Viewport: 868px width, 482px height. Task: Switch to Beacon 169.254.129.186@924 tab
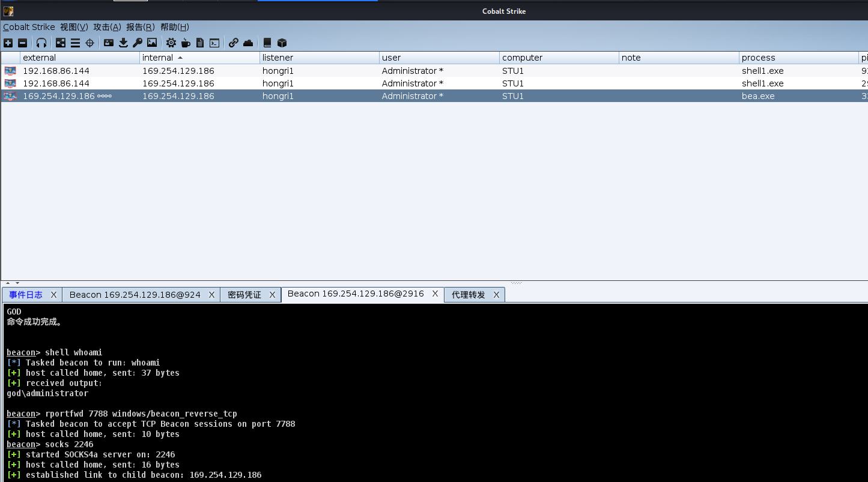click(x=135, y=295)
